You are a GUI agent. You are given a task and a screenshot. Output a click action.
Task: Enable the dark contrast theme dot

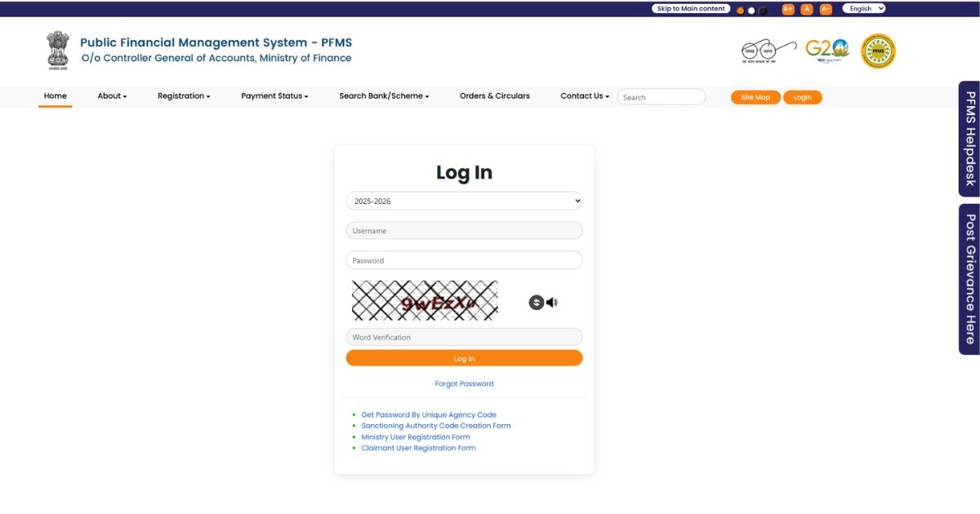pyautogui.click(x=763, y=11)
